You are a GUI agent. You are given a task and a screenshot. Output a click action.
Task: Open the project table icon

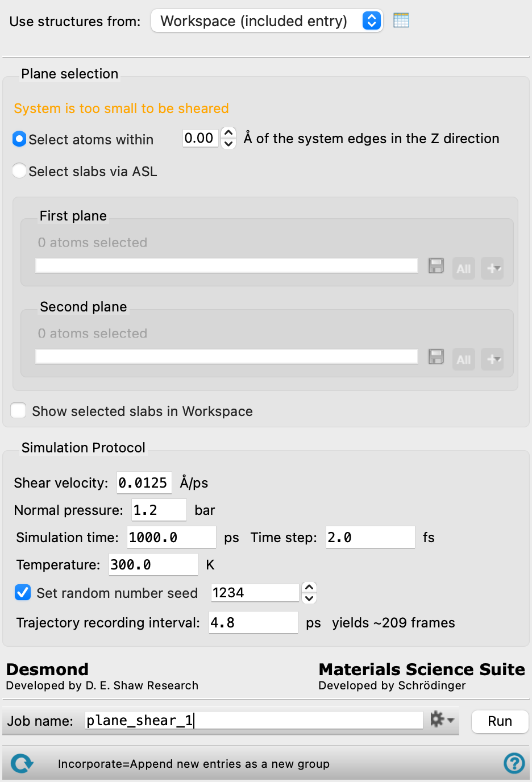401,20
